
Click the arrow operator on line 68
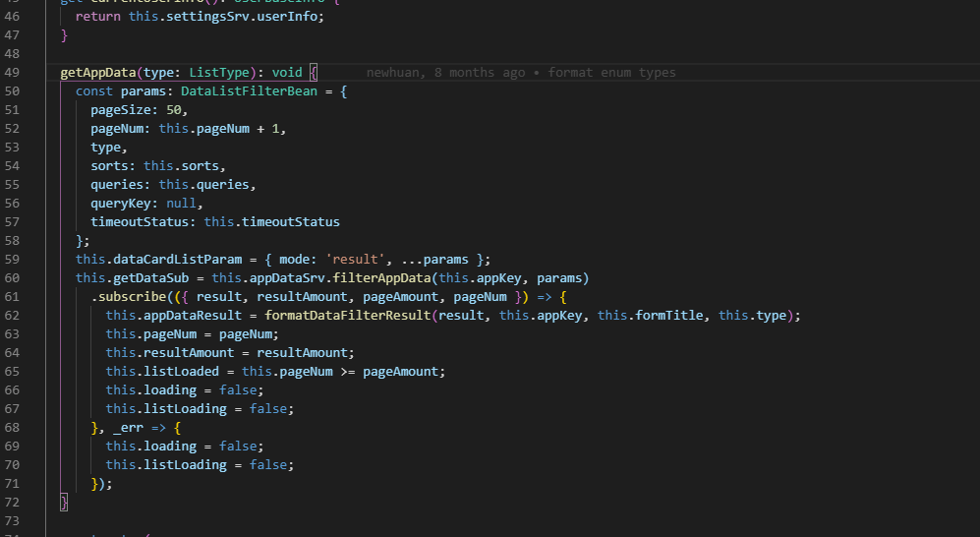click(158, 428)
